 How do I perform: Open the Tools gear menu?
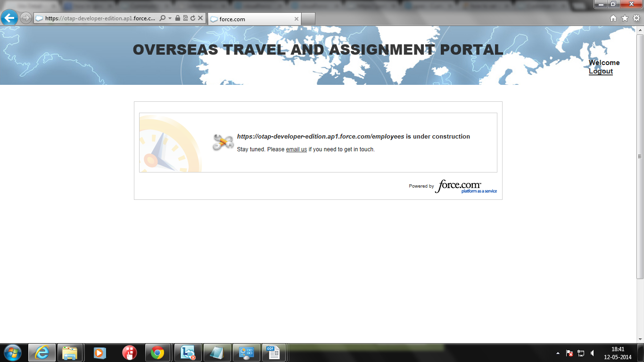pyautogui.click(x=636, y=18)
